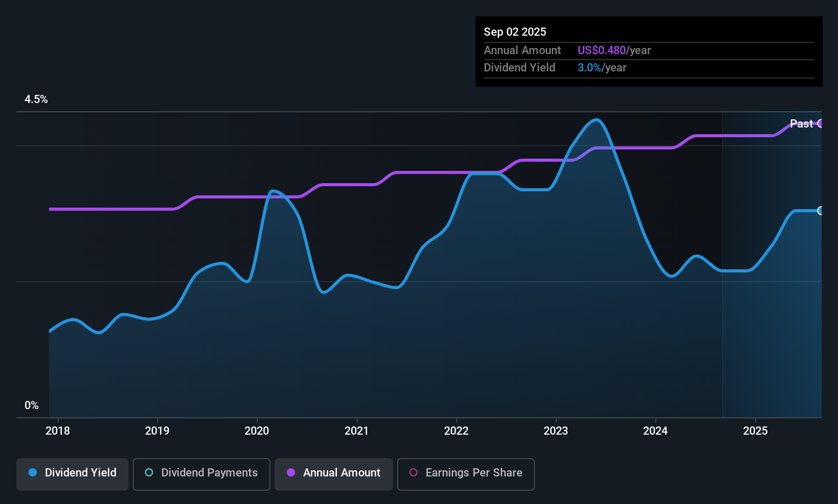The height and width of the screenshot is (504, 838).
Task: Click the 2020 x-axis label
Action: point(257,431)
